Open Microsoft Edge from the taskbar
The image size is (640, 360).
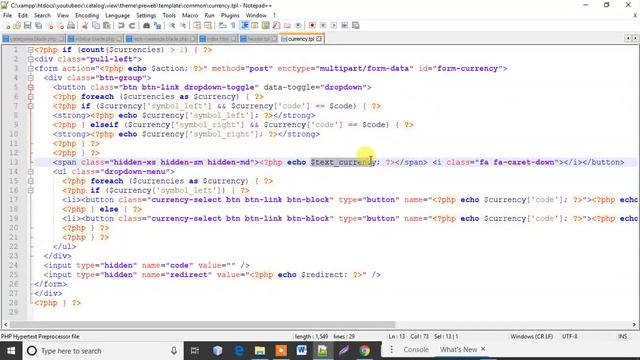click(239, 351)
